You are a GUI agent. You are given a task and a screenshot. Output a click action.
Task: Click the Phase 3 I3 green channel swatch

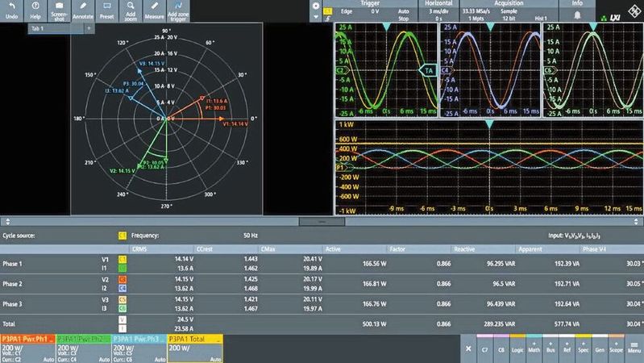[122, 308]
